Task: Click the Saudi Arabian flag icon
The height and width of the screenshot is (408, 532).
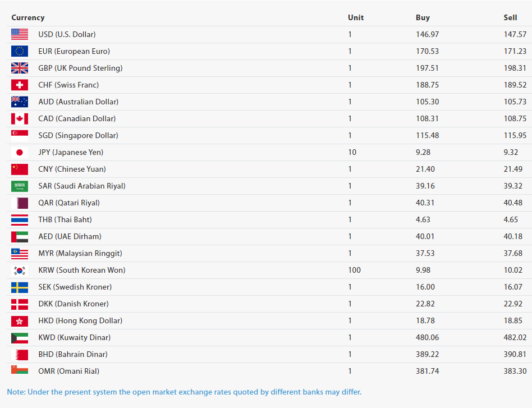Action: 20,186
